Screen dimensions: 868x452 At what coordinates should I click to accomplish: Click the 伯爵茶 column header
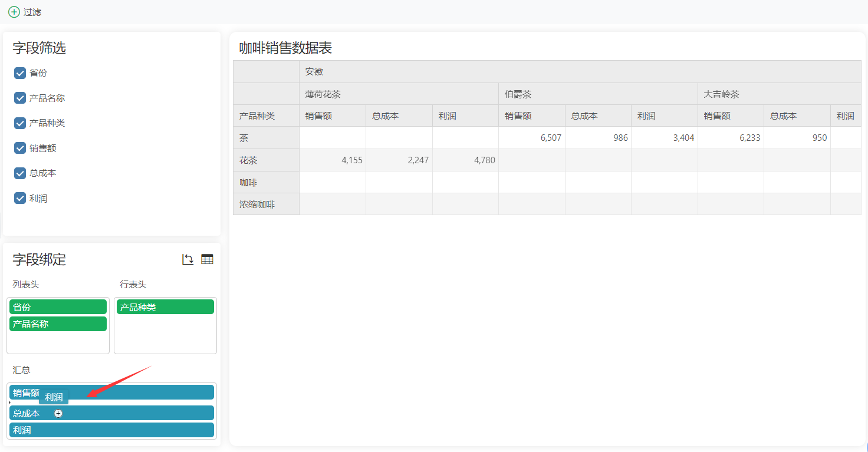598,94
